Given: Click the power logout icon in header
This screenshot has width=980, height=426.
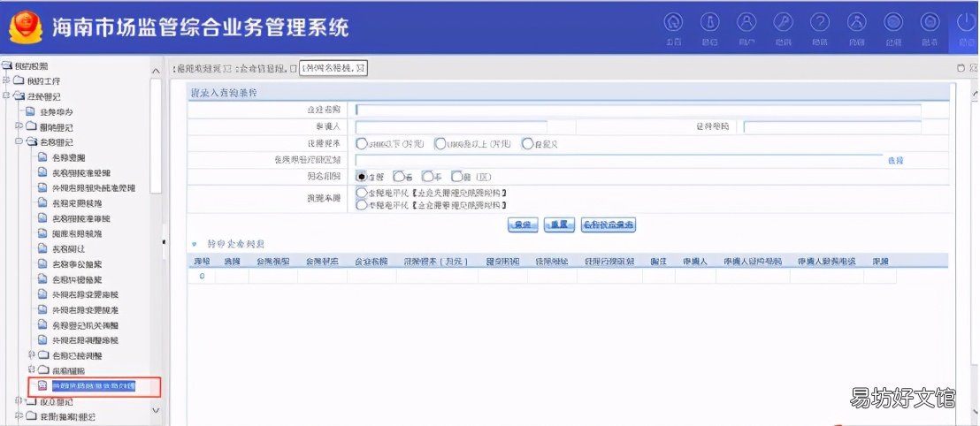Looking at the screenshot, I should [x=967, y=23].
